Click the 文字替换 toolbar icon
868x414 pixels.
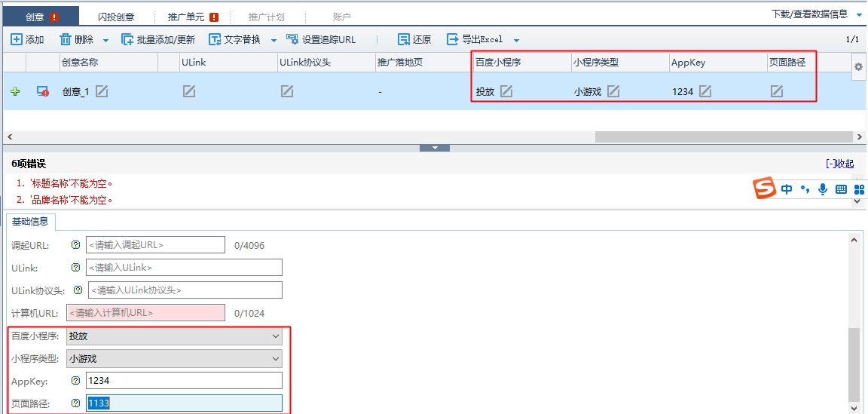pyautogui.click(x=215, y=39)
